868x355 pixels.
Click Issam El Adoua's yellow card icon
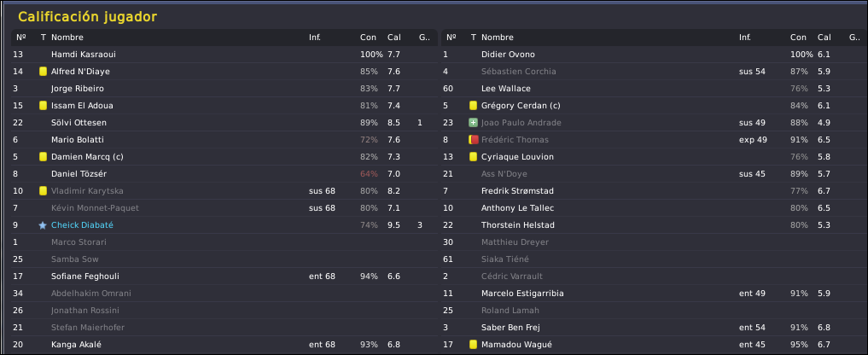tap(43, 106)
